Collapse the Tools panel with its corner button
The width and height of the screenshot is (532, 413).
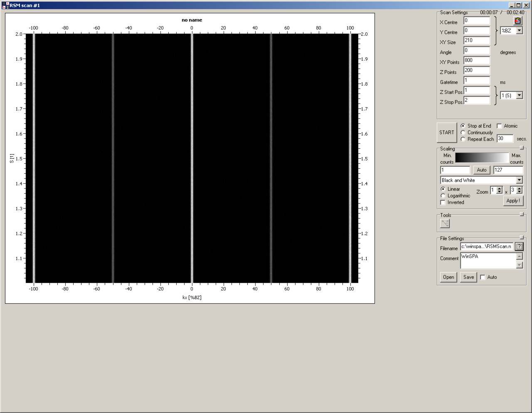pos(522,214)
